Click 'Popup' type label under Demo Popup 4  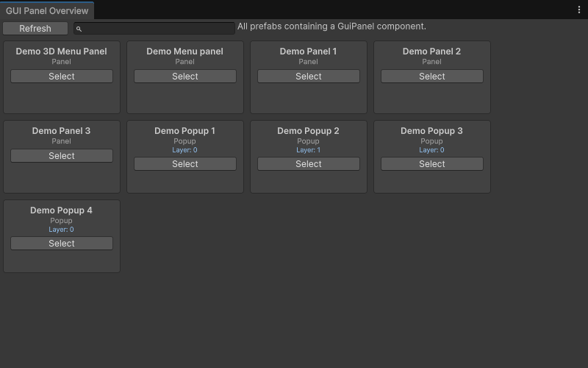click(x=61, y=221)
